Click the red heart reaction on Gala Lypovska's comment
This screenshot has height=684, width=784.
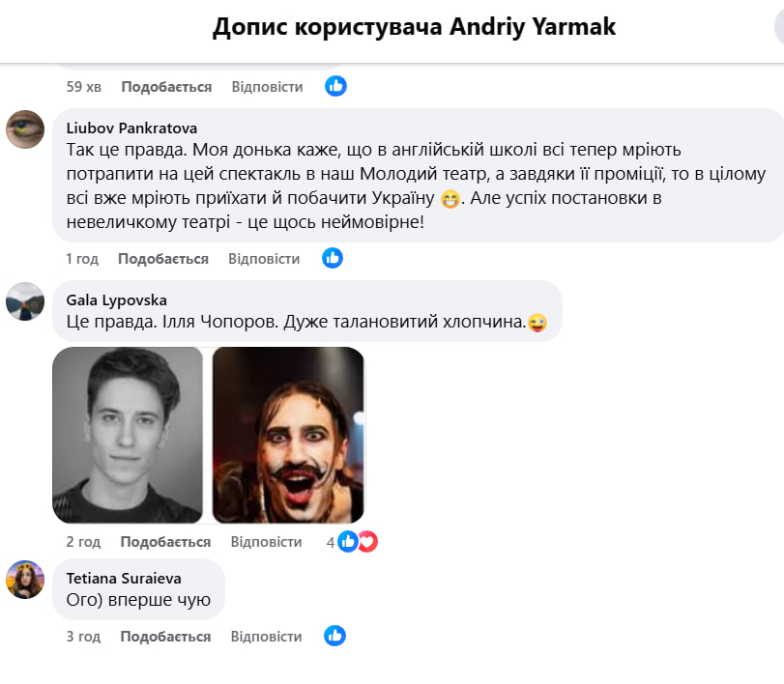coord(368,542)
